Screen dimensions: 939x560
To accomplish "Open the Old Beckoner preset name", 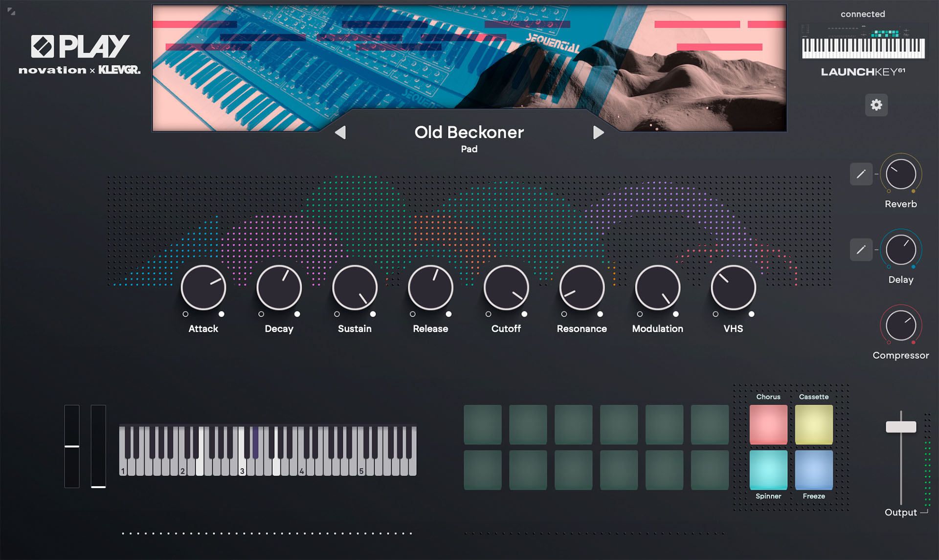I will pos(469,132).
